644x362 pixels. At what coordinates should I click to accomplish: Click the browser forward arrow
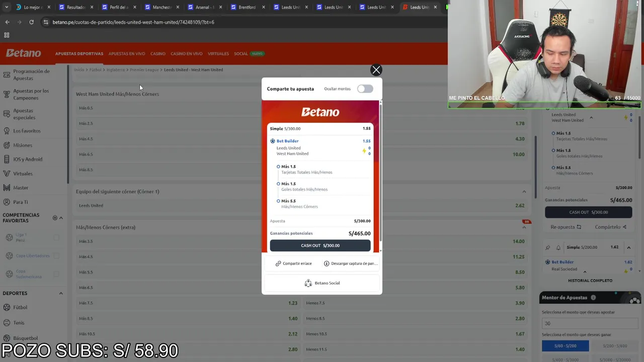(19, 22)
